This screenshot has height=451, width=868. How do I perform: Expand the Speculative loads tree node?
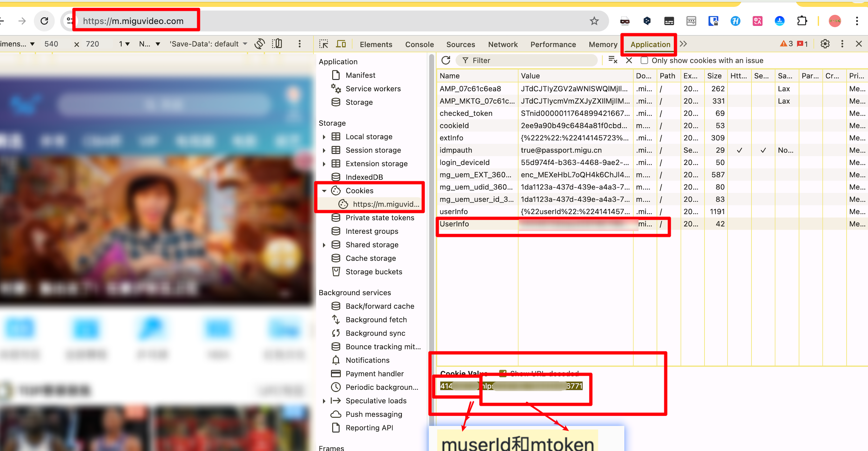pos(324,401)
